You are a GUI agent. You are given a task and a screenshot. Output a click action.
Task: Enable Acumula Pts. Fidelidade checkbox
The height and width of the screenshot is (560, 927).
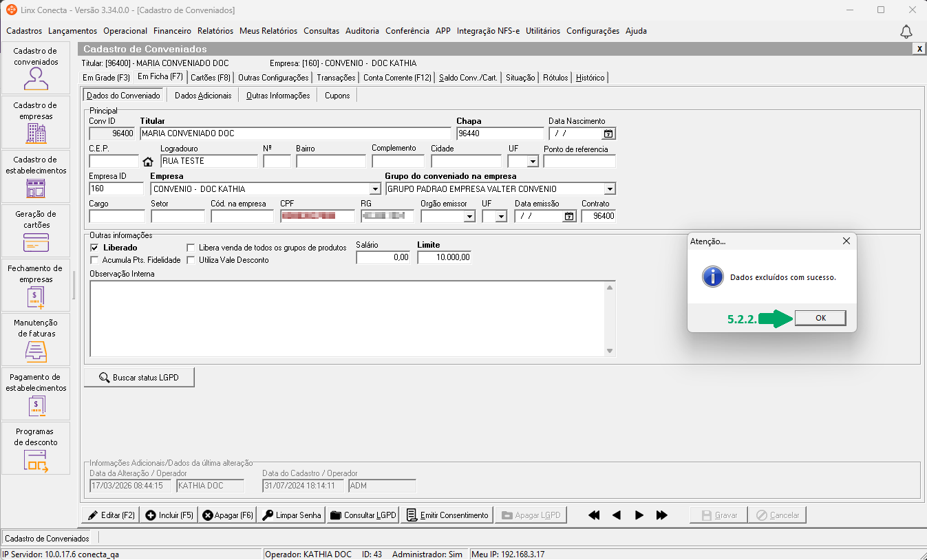[x=95, y=260]
